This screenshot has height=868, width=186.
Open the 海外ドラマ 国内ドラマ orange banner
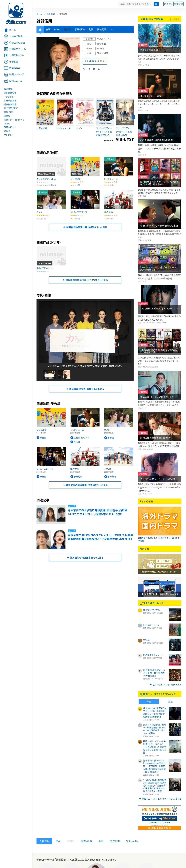click(x=160, y=521)
